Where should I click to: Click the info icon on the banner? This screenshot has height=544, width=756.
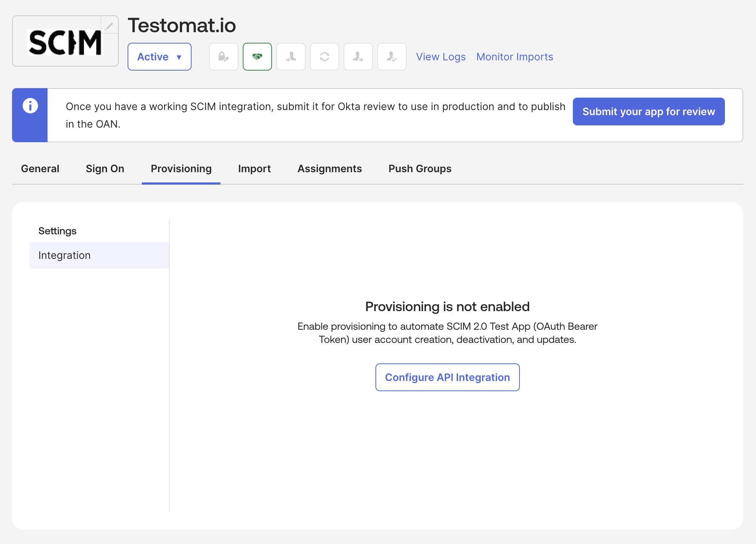click(x=30, y=106)
